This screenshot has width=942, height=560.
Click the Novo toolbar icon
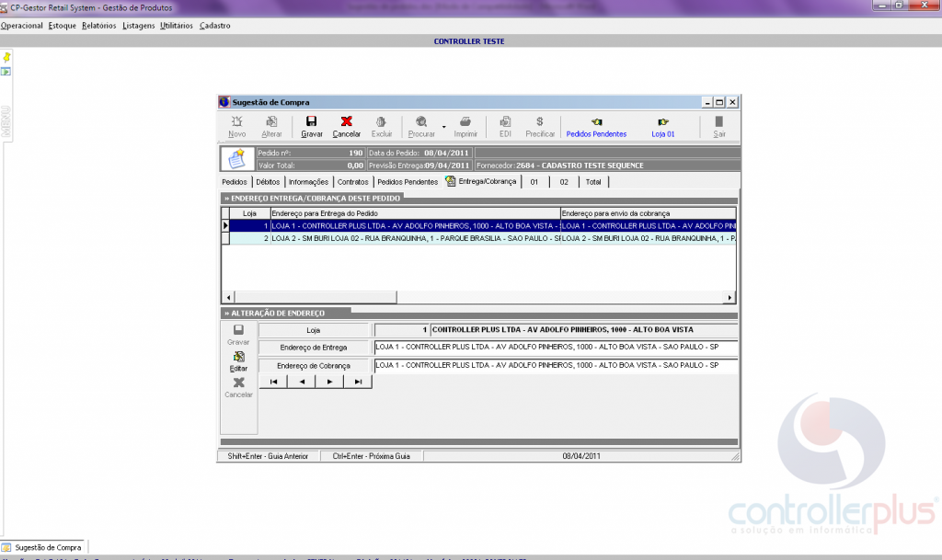click(x=236, y=122)
